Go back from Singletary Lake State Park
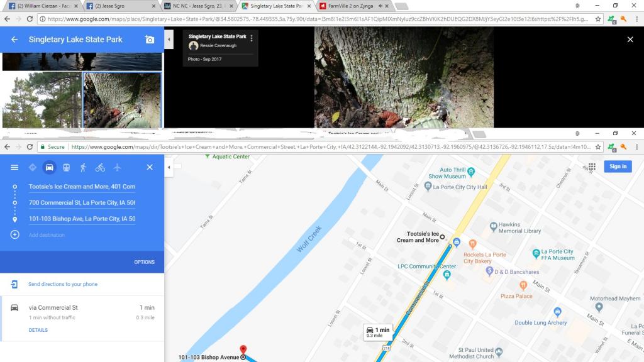The image size is (644, 362). click(14, 40)
